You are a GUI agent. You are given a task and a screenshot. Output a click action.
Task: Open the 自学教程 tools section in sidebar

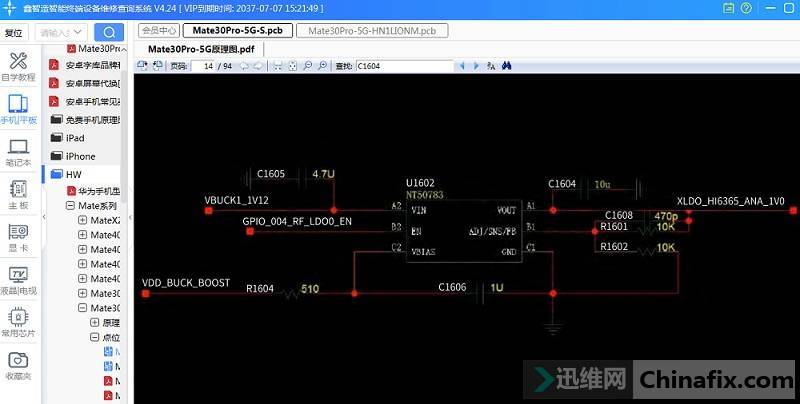coord(18,66)
